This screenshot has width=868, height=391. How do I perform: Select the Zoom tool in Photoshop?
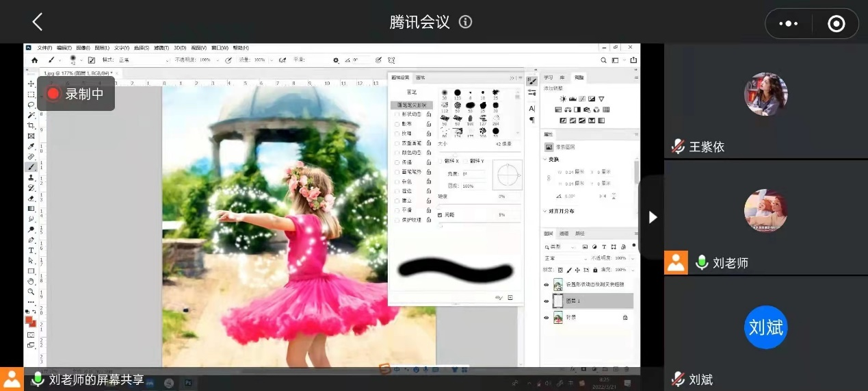tap(31, 291)
